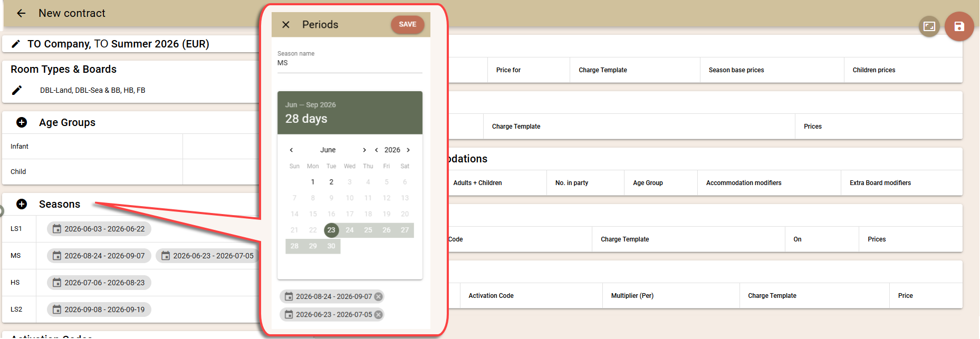Remove period 2026-06-23 - 2026-07-05 in dialog
980x339 pixels.
(x=378, y=314)
